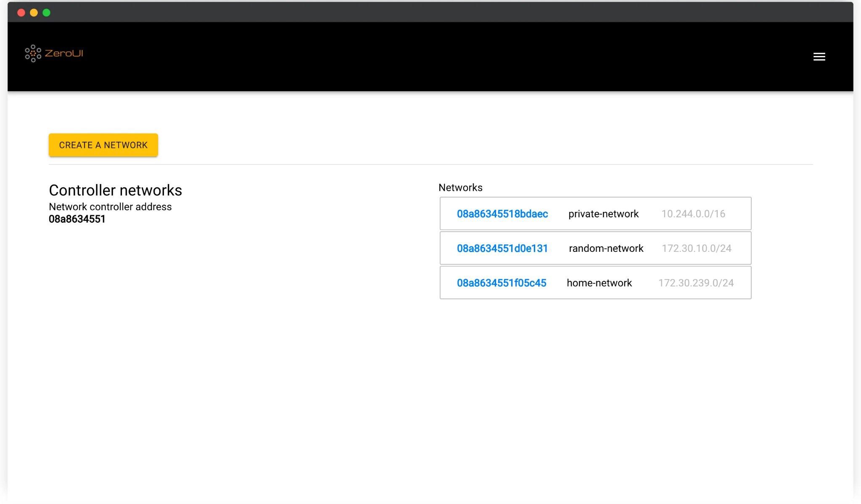
Task: Minimize window with yellow button
Action: [x=34, y=13]
